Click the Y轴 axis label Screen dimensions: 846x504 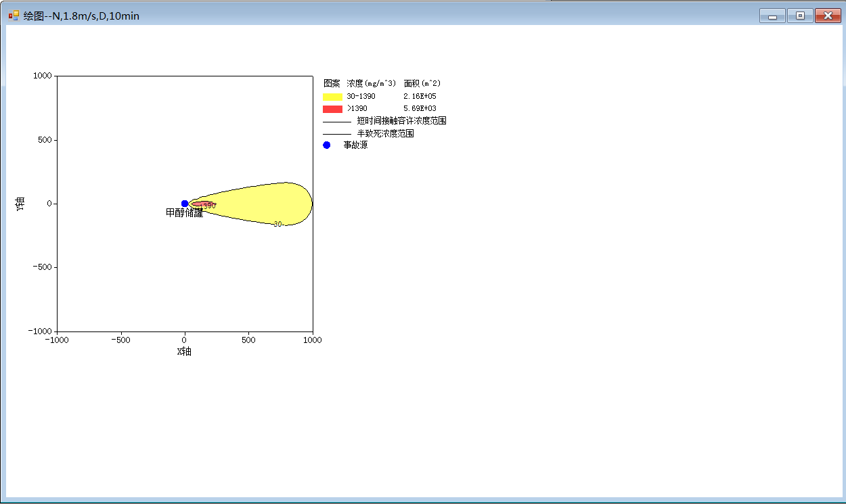[x=20, y=204]
